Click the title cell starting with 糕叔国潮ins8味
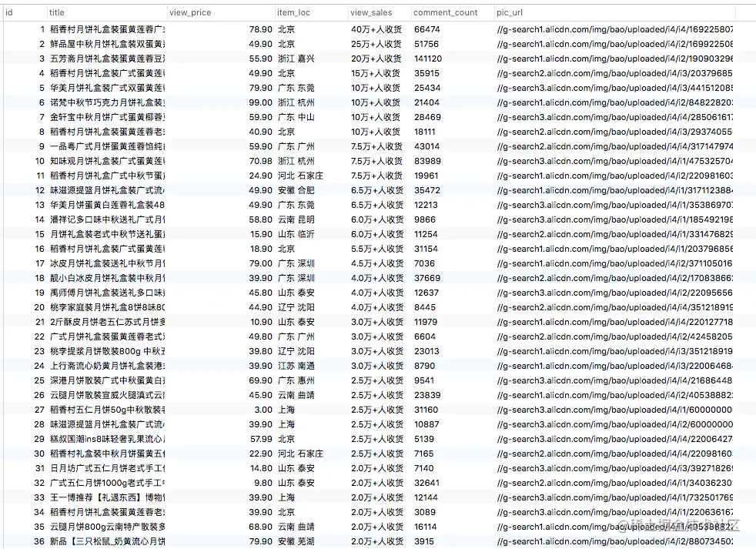This screenshot has height=549, width=756. pos(107,439)
